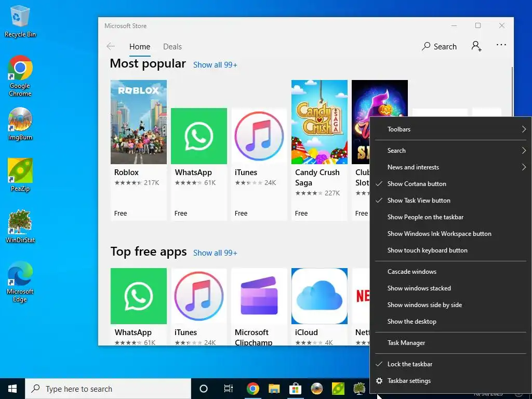Click the Free price under Candy Crush Saga
This screenshot has width=532, height=399.
point(301,214)
